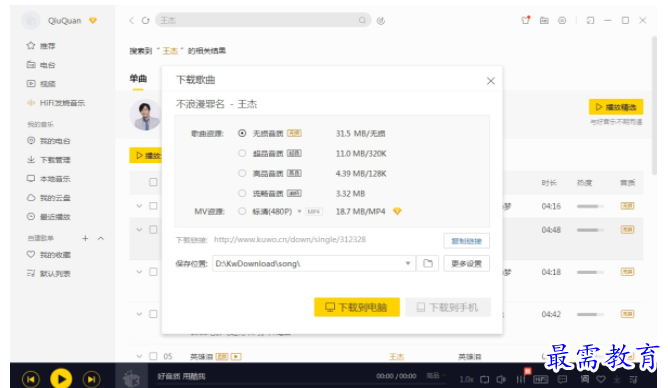The image size is (668, 388).
Task: Open the equalizer sound effects icon
Action: [x=521, y=379]
